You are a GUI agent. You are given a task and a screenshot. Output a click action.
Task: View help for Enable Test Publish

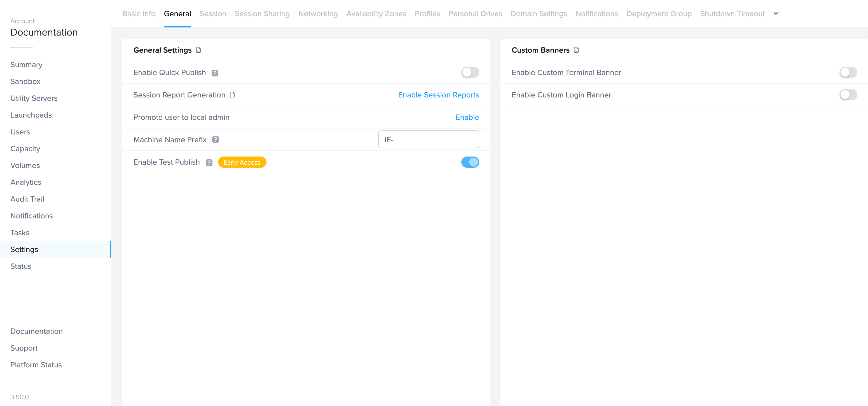pos(209,162)
